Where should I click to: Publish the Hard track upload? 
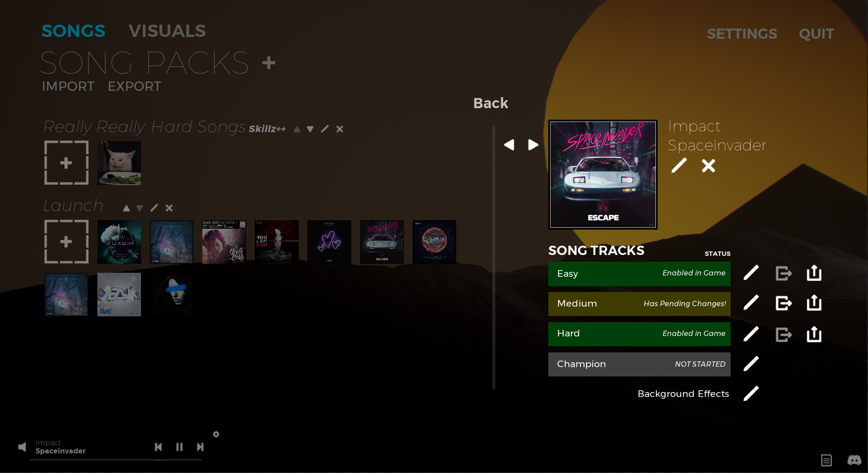point(814,334)
